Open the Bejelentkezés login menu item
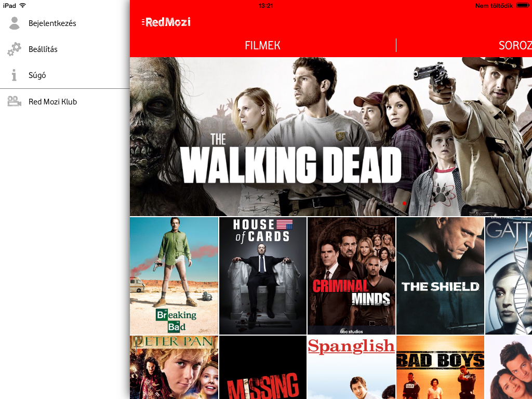Screen dimensions: 532x399 pos(52,23)
